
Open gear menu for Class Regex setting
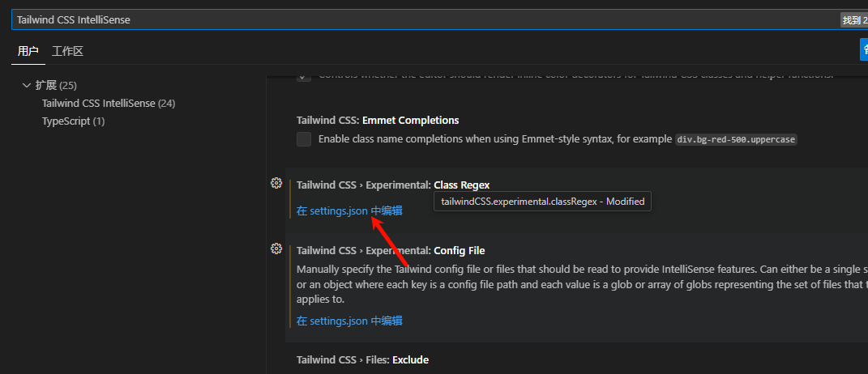click(x=276, y=183)
